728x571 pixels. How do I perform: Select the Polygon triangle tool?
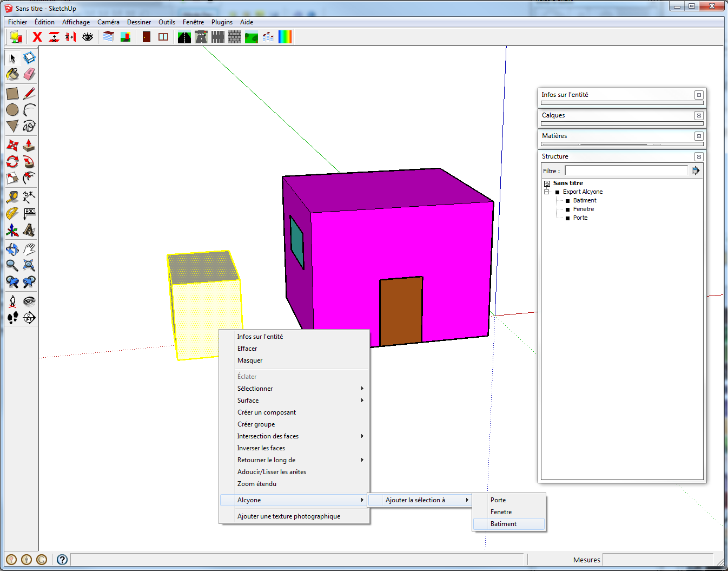click(x=12, y=126)
